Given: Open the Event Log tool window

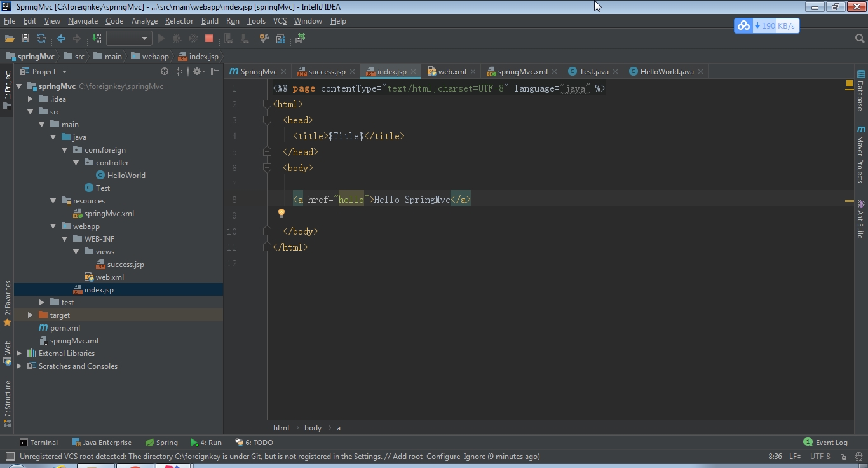Looking at the screenshot, I should [x=825, y=443].
